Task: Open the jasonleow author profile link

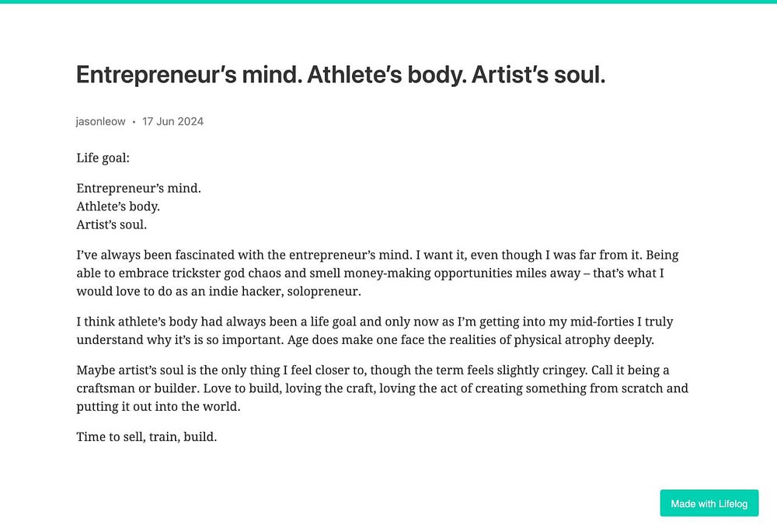Action: coord(100,121)
